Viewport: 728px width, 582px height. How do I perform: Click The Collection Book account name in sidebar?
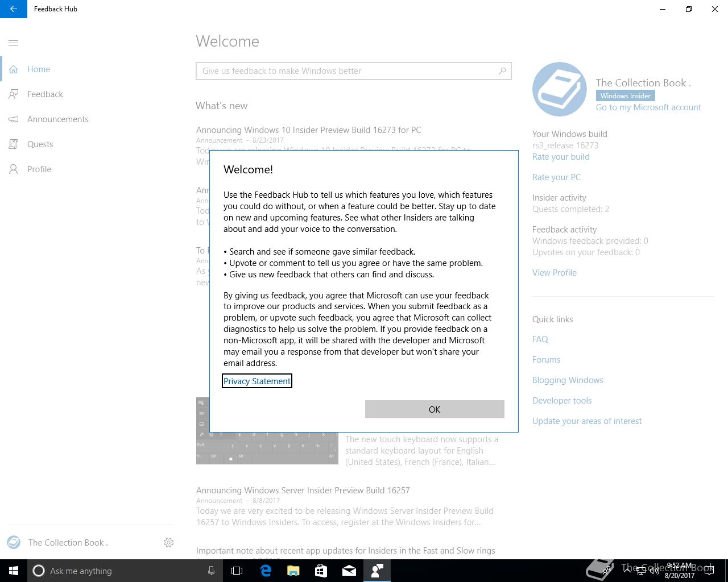coord(68,543)
